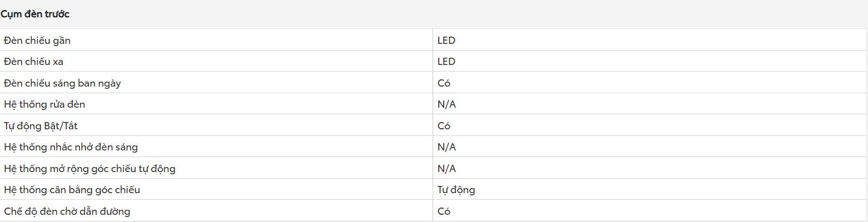Select the 'Đèn chiếu sáng ban ngày' label

tap(62, 83)
